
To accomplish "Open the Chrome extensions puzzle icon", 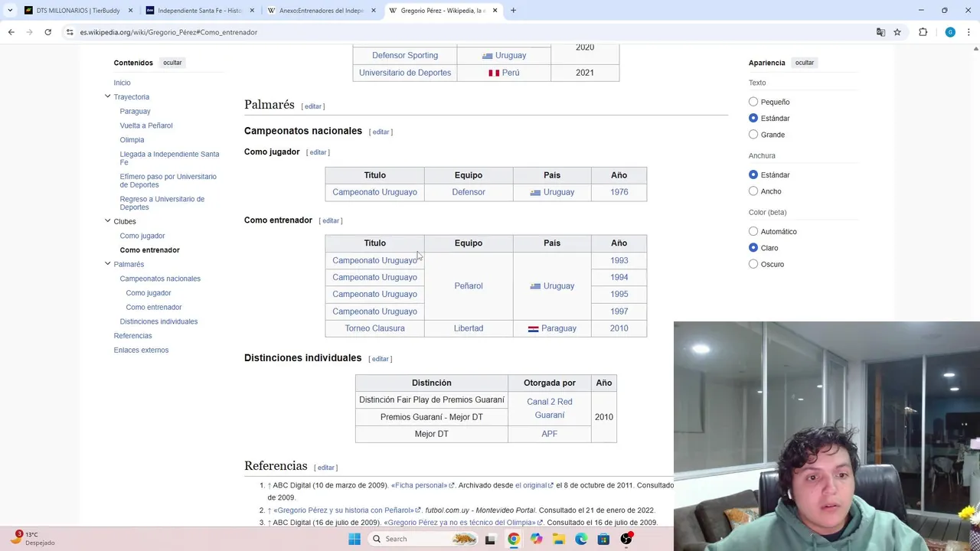I will pos(923,32).
